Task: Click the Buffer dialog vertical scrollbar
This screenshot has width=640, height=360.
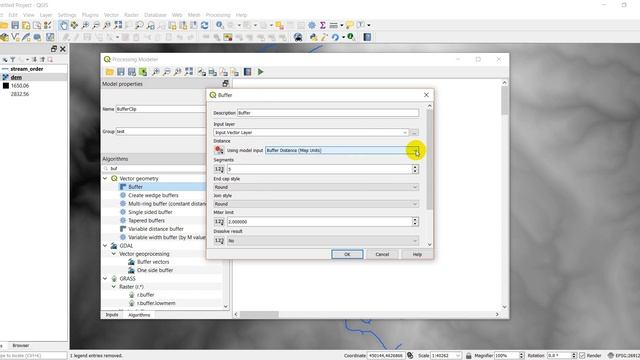Action: tap(429, 159)
